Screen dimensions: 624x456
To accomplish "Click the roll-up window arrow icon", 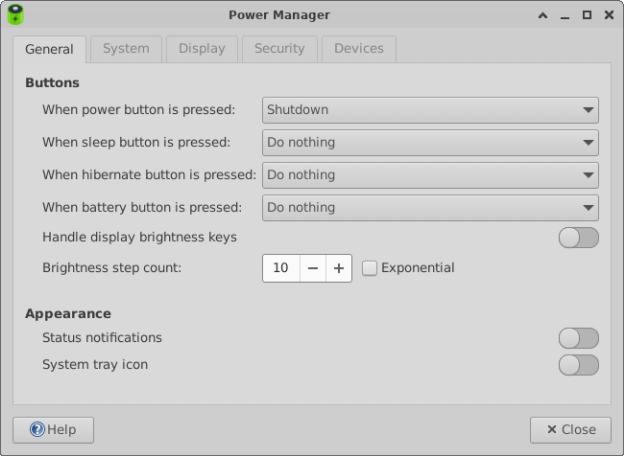I will [x=543, y=15].
